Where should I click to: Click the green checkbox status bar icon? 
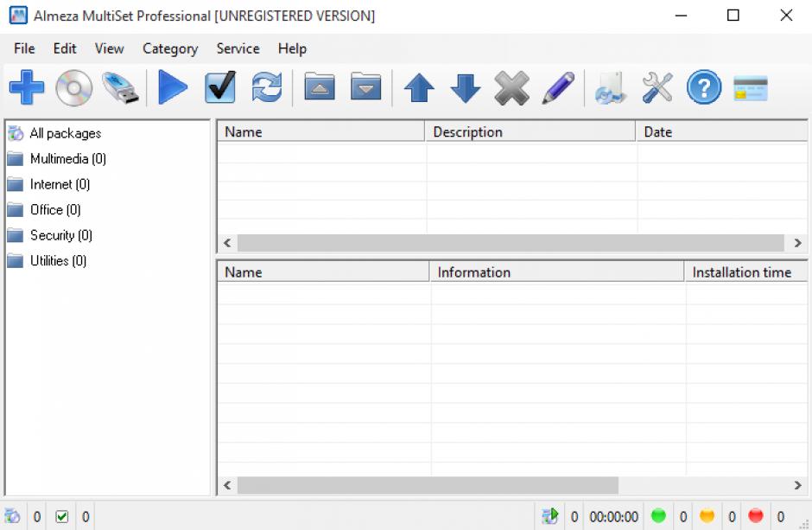pos(61,516)
